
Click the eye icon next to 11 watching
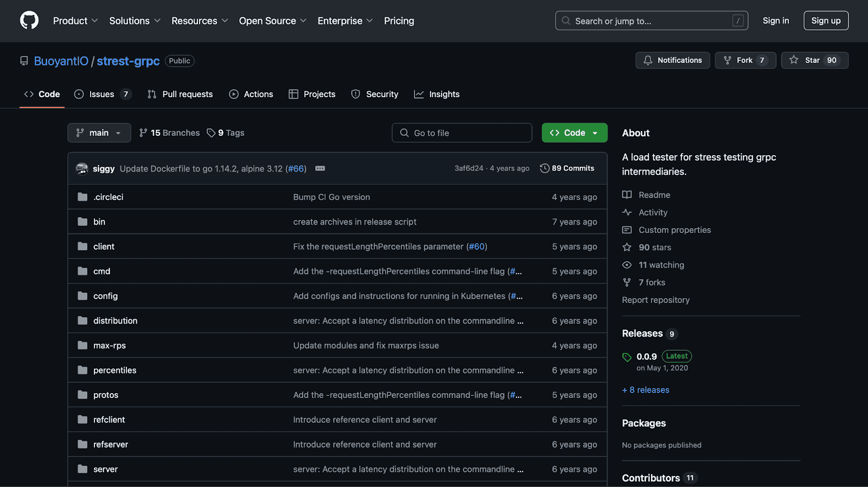point(627,265)
